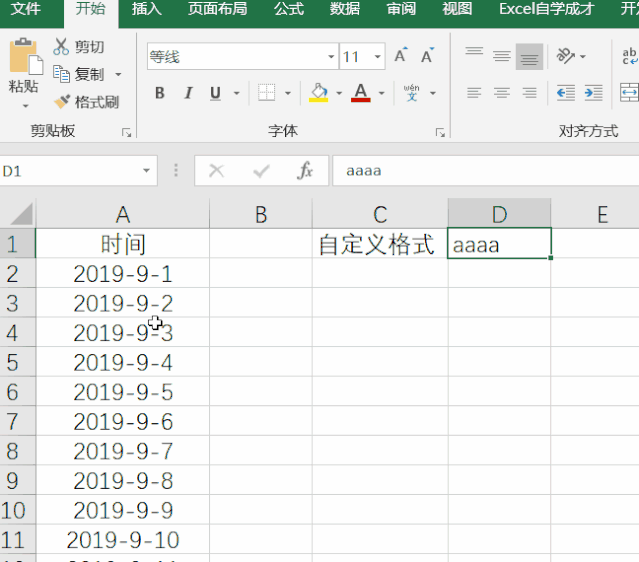The image size is (639, 562).
Task: Align text left
Action: tap(474, 93)
